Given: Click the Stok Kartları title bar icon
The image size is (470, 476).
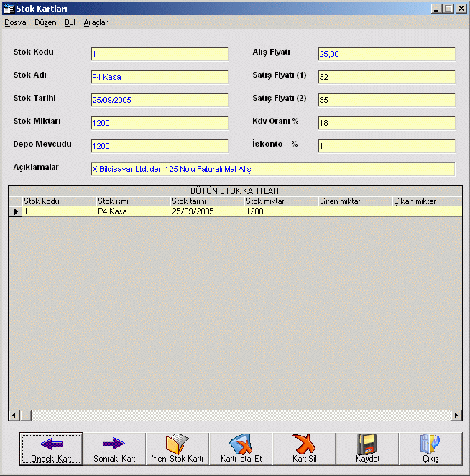Looking at the screenshot, I should pos(9,9).
